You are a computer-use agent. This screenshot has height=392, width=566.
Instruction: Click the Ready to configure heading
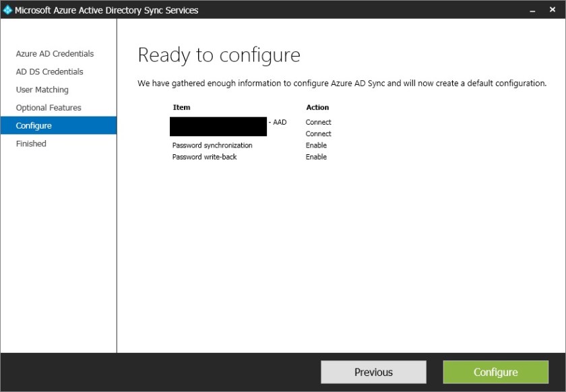tap(219, 55)
